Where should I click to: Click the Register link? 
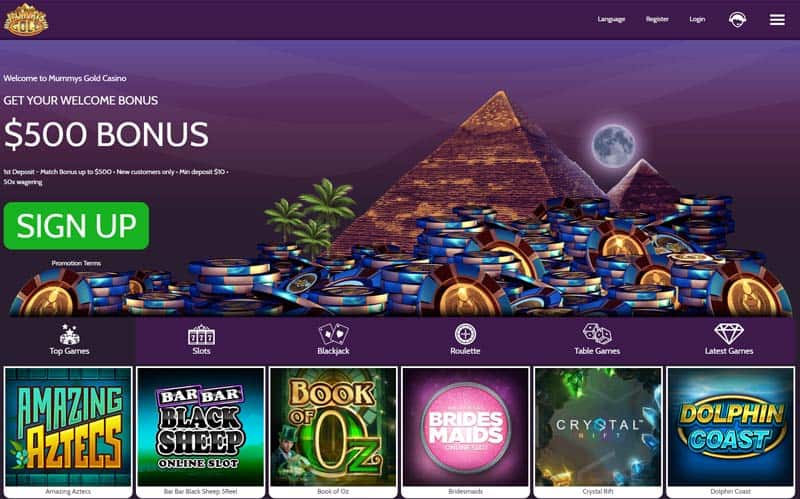click(657, 19)
